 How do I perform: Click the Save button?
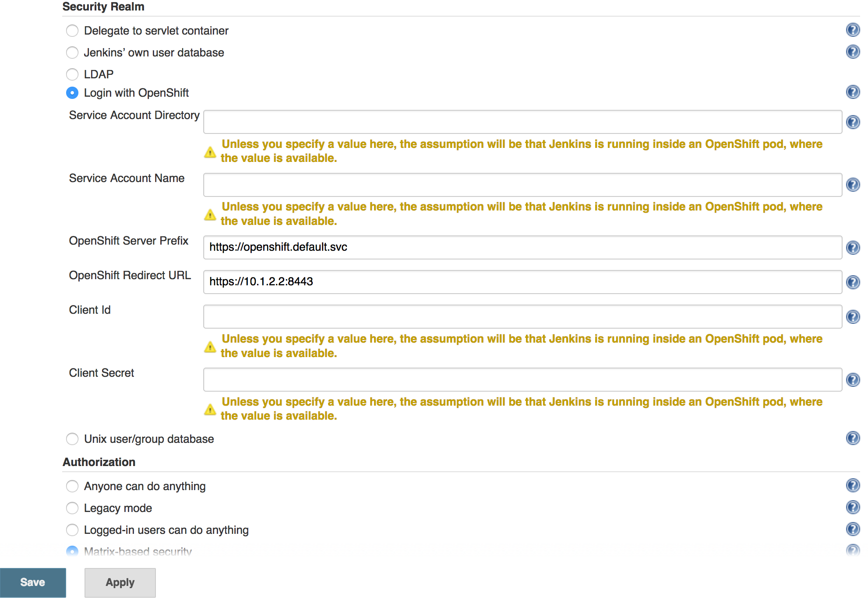[32, 582]
